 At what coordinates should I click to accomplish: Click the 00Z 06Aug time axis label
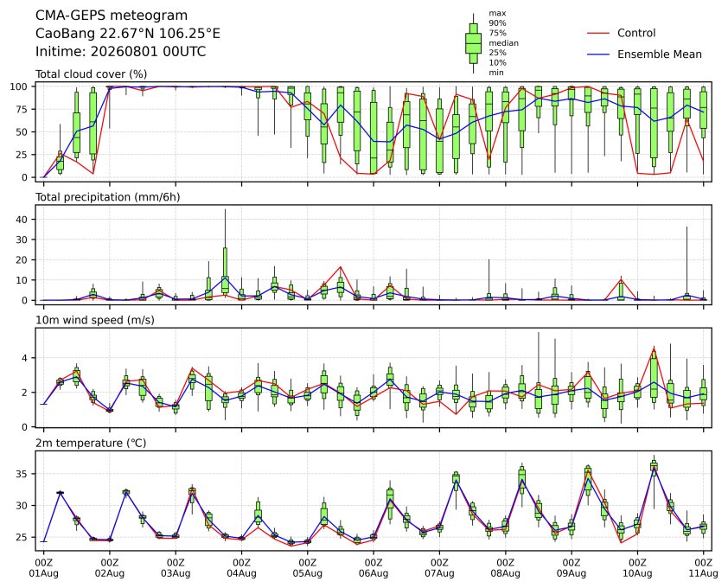pos(374,568)
